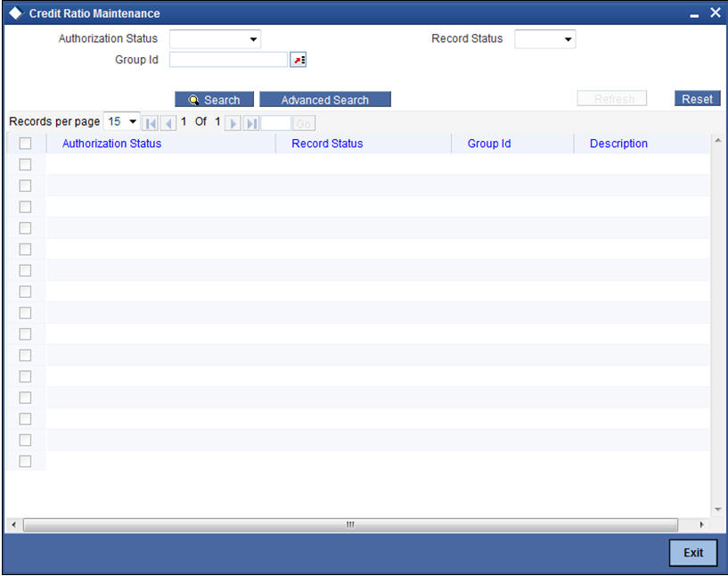Click the Reset button

pos(697,98)
